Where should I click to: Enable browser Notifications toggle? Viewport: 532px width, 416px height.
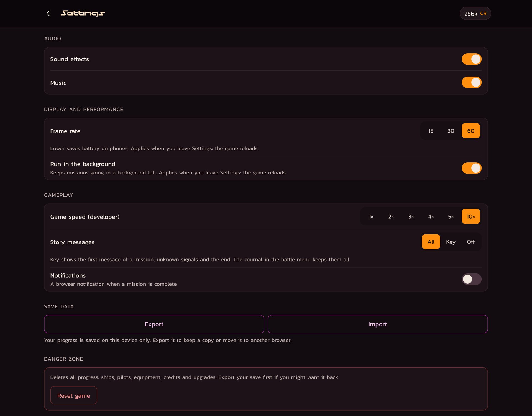pyautogui.click(x=471, y=279)
